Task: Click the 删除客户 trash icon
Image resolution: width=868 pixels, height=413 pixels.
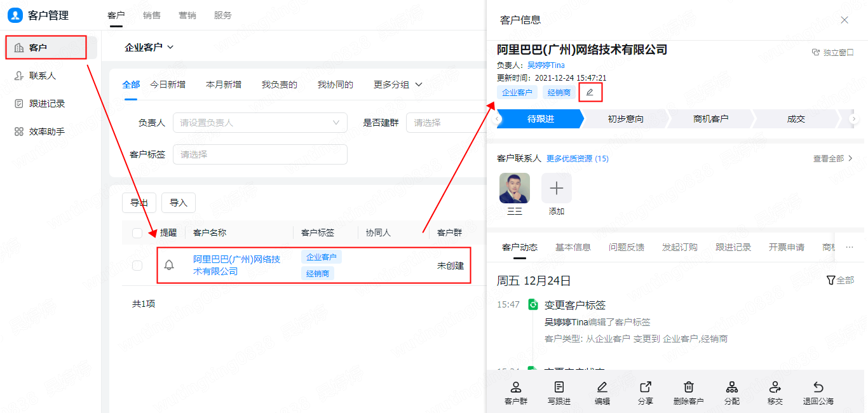Action: 689,387
